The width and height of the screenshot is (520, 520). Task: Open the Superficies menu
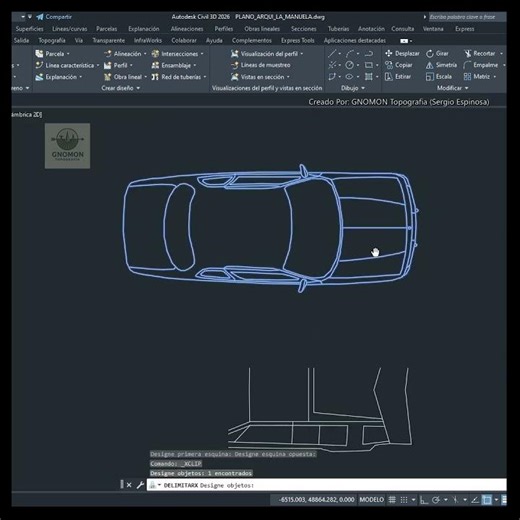pos(29,29)
